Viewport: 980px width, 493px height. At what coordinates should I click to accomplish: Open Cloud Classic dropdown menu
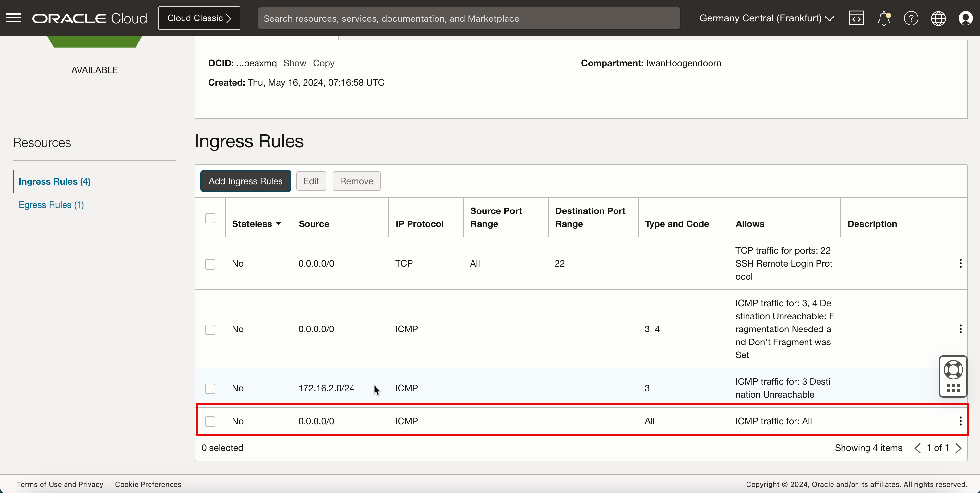199,18
